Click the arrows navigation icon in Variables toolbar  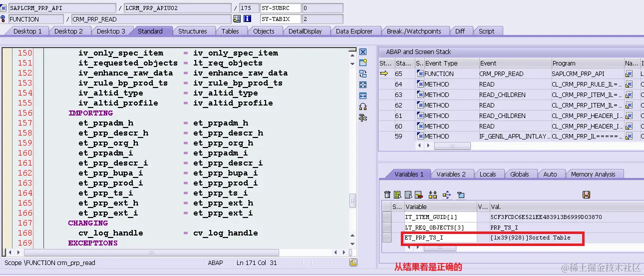pos(446,194)
